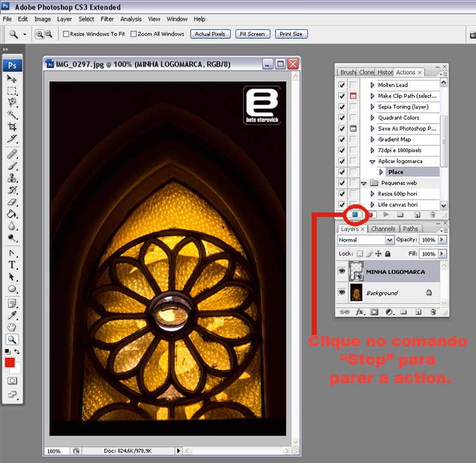Screen dimensions: 476x463
Task: Click the red foreground color swatch
Action: (x=10, y=362)
